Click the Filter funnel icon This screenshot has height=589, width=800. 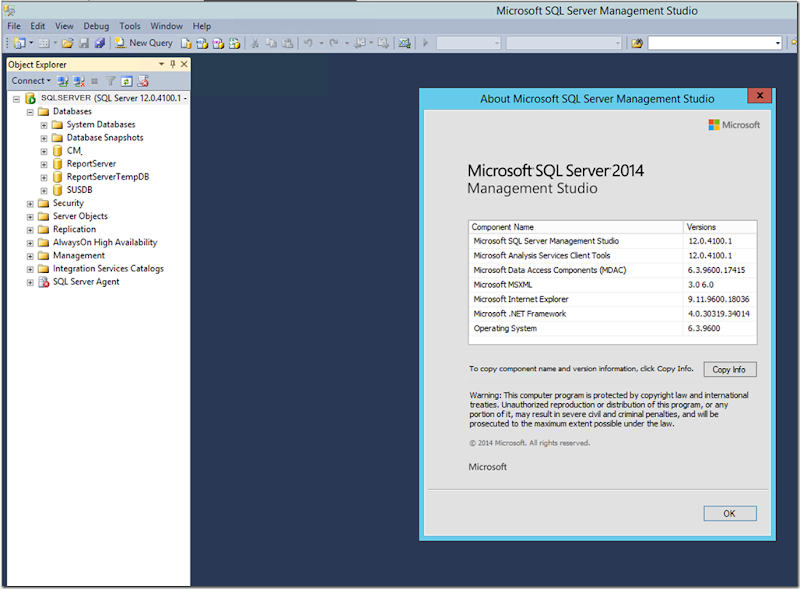(110, 81)
